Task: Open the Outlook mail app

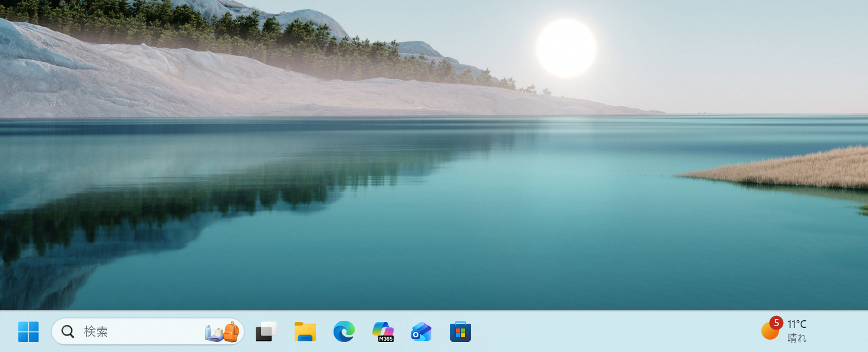Action: (421, 332)
